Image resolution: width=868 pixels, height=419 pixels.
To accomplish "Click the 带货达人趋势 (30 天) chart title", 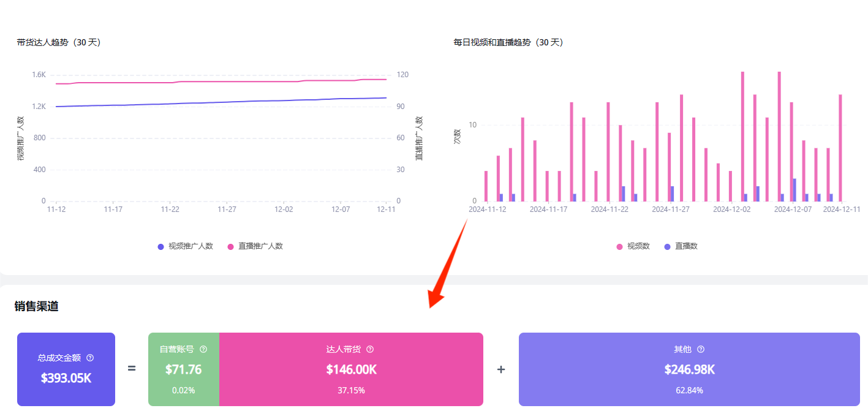I will (59, 42).
